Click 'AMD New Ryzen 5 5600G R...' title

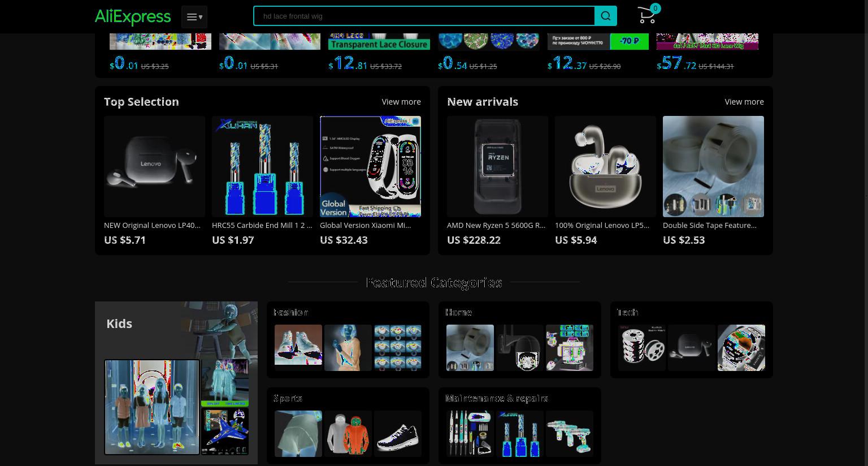(x=496, y=225)
